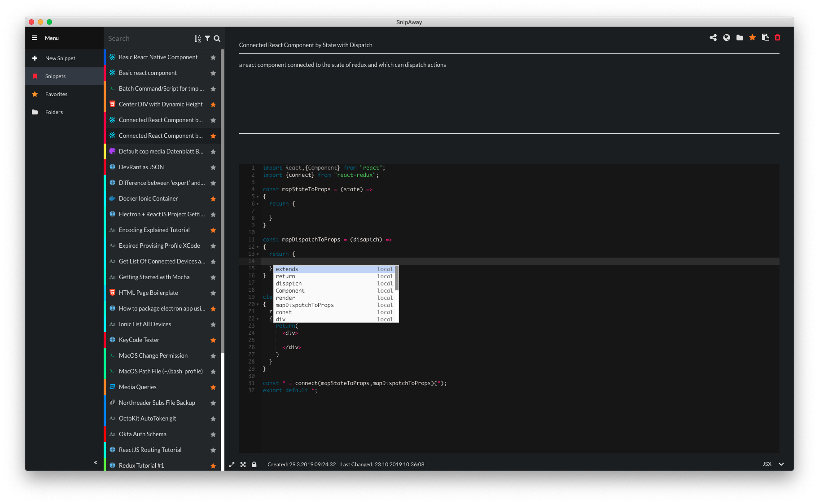Choose 'extends' autocomplete suggestion
Screen dimensions: 819x504
(334, 269)
